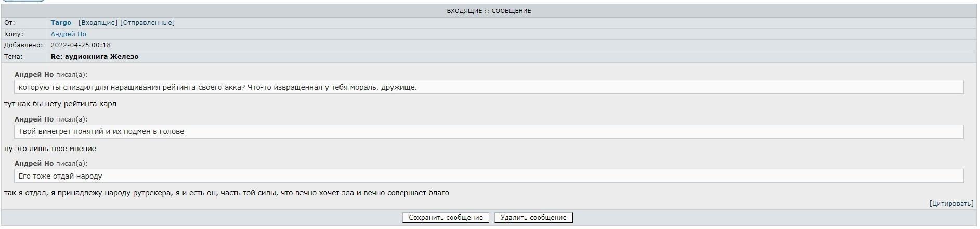Click the Кому: field label
This screenshot has width=980, height=229.
(x=14, y=34)
